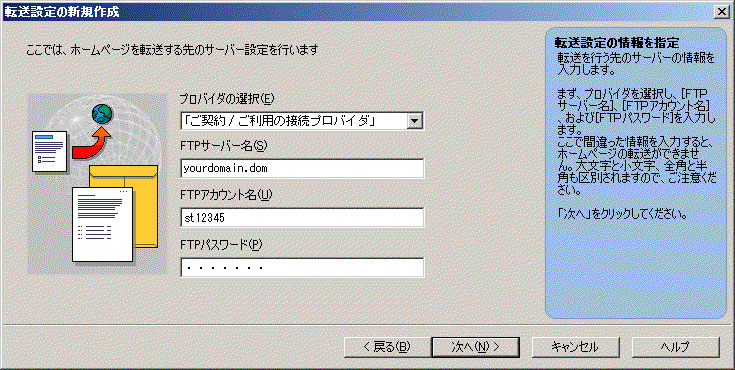735x370 pixels.
Task: Click the globe icon in the illustration
Action: click(102, 113)
